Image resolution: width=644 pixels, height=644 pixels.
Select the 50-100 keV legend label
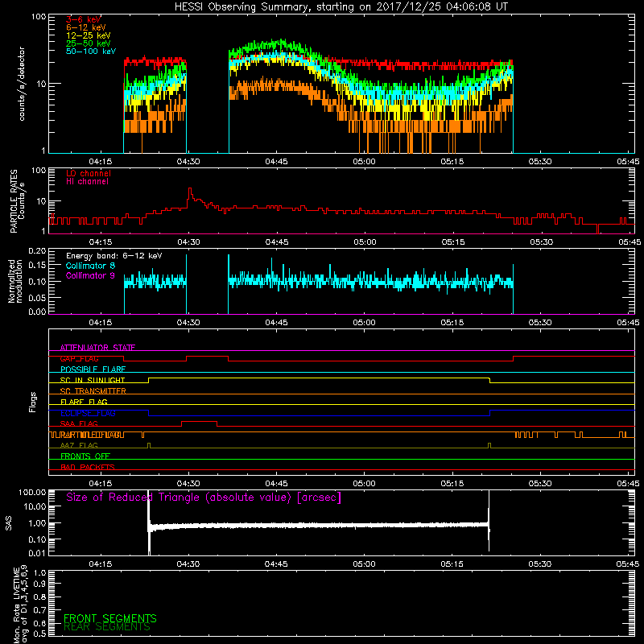(91, 52)
